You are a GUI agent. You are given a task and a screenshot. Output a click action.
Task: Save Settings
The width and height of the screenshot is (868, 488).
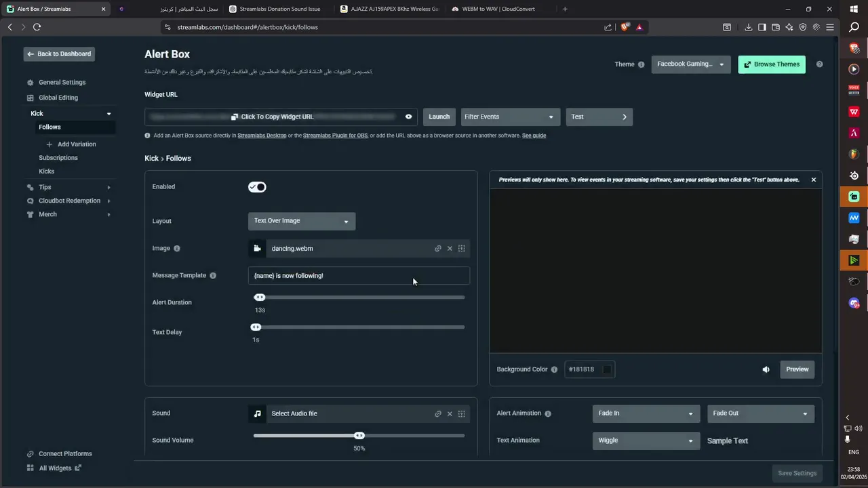(x=797, y=473)
